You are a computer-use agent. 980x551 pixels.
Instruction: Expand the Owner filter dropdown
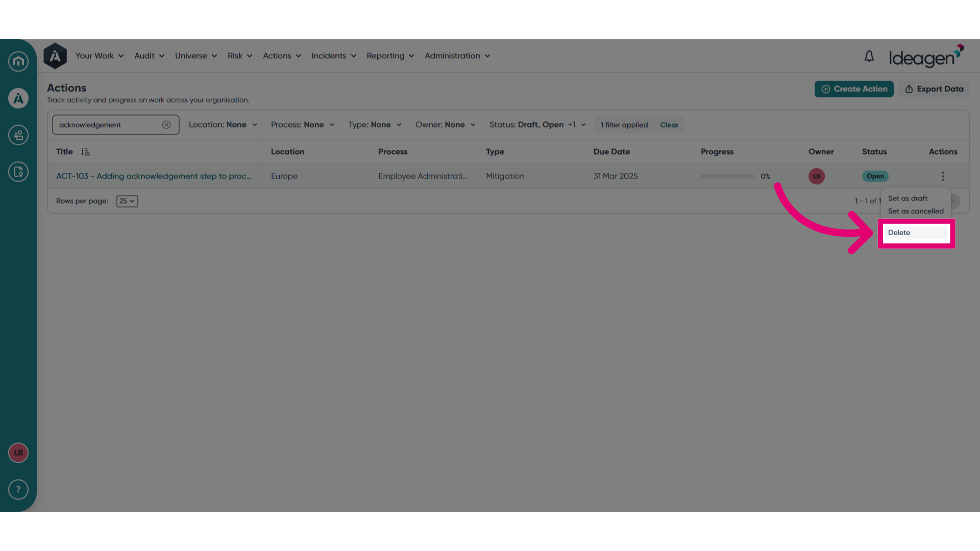coord(445,125)
